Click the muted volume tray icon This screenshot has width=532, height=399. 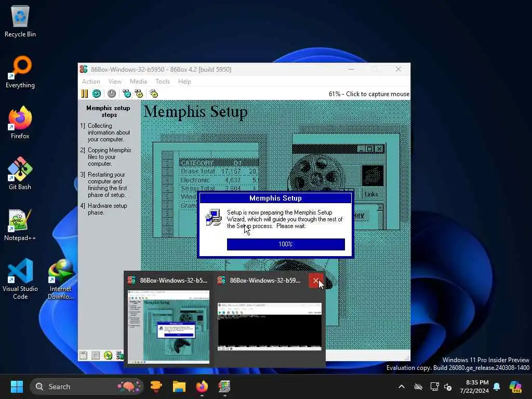tap(448, 387)
